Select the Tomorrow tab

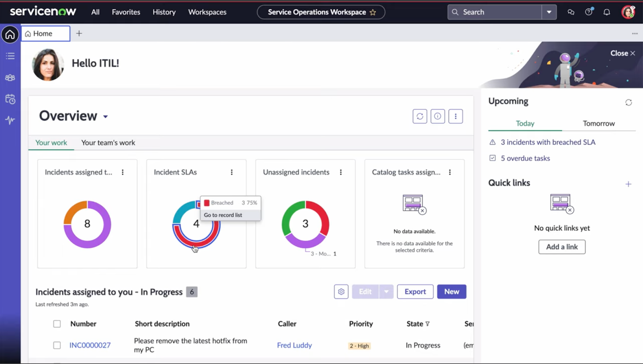[599, 123]
